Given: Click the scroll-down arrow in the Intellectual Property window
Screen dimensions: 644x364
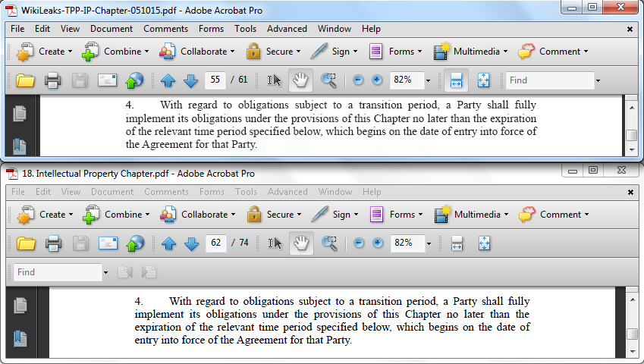Looking at the screenshot, I should (x=633, y=352).
